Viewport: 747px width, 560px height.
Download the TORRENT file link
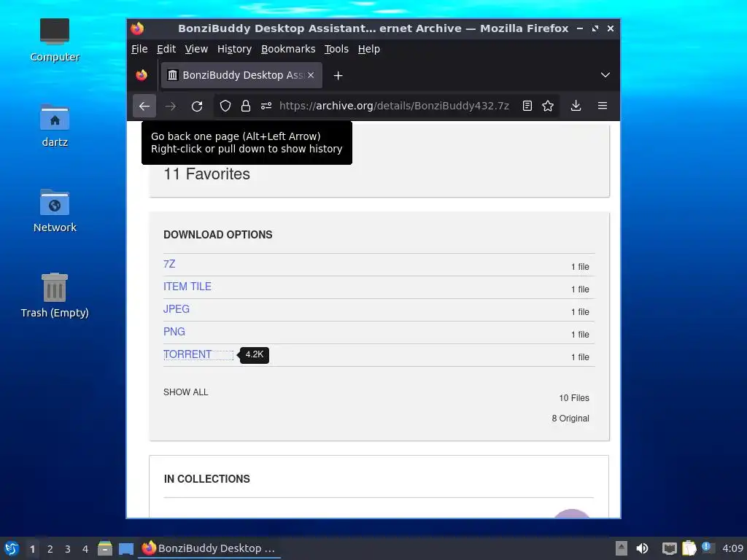click(187, 354)
